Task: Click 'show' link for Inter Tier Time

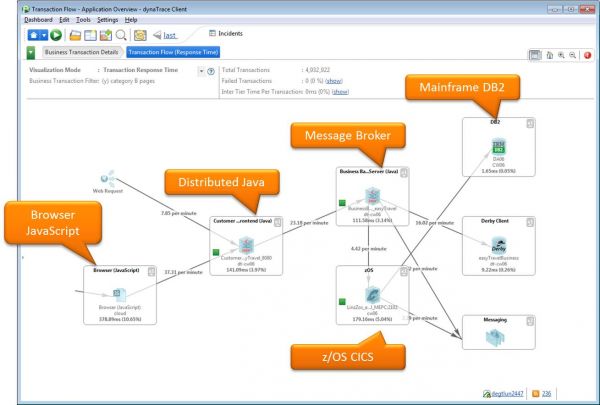Action: (340, 92)
